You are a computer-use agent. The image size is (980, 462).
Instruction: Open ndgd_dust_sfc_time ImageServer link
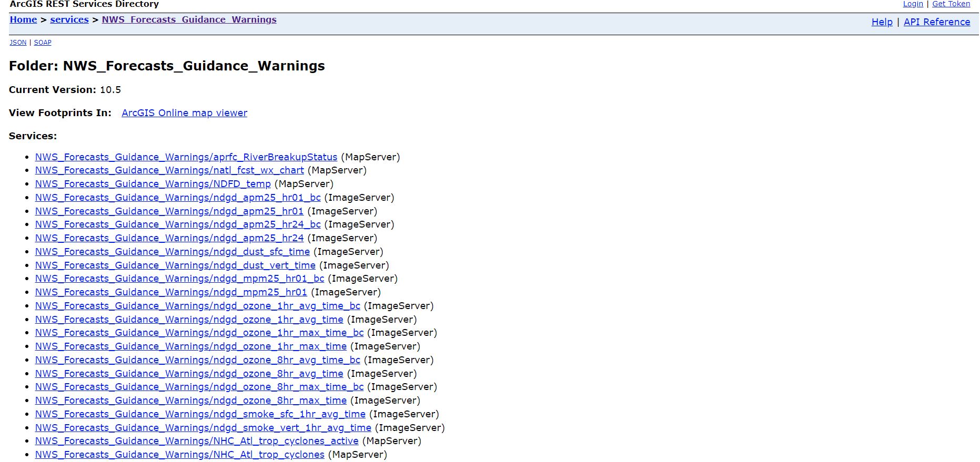click(x=173, y=252)
